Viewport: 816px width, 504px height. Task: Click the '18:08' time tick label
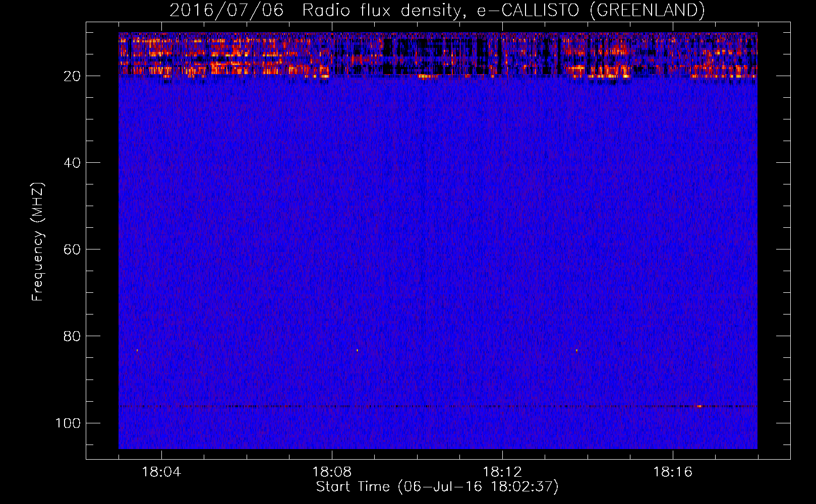[x=332, y=472]
